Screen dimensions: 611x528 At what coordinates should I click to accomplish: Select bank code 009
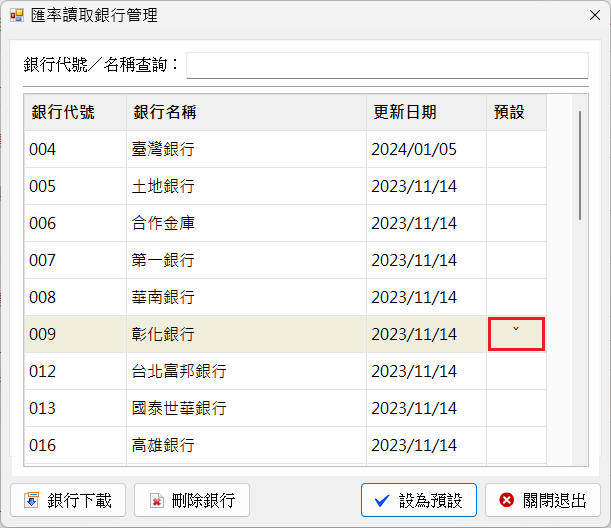[x=42, y=334]
